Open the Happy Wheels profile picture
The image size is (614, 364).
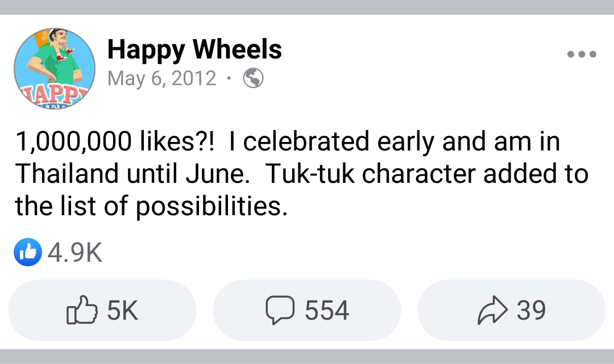55,67
